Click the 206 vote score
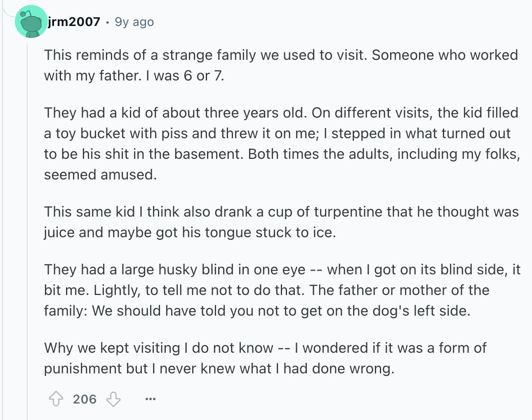 [85, 399]
